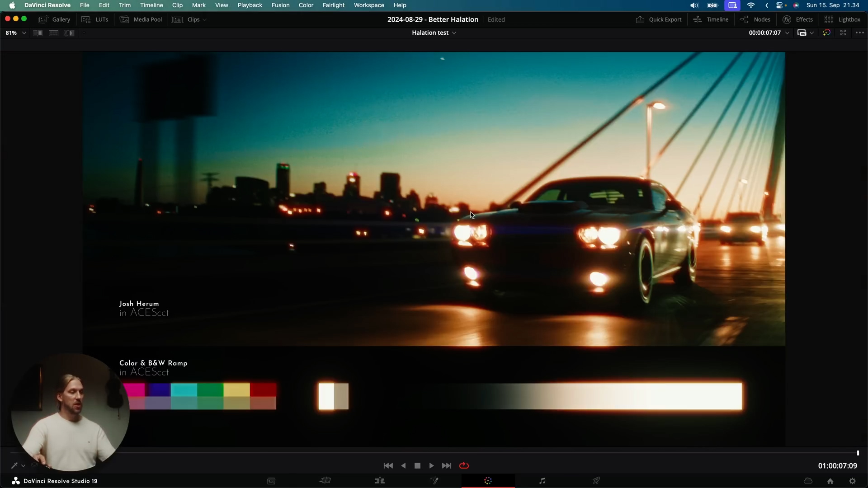Expand the Halation test timeline dropdown

click(x=434, y=33)
